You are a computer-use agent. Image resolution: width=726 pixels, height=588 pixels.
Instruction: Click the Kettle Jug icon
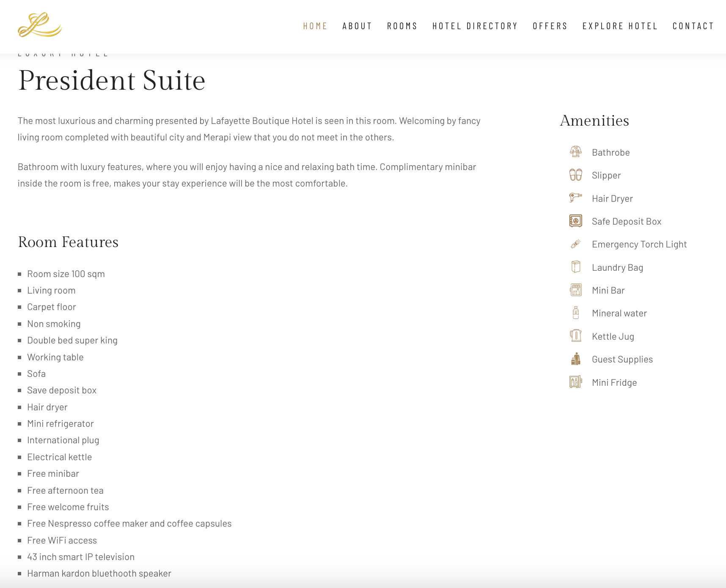(575, 336)
